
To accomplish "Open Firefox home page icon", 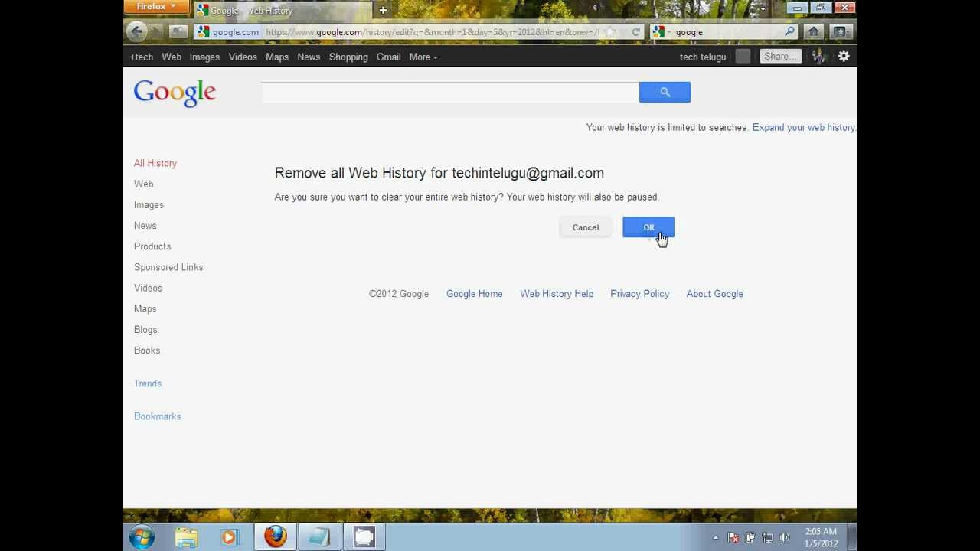I will [x=813, y=32].
